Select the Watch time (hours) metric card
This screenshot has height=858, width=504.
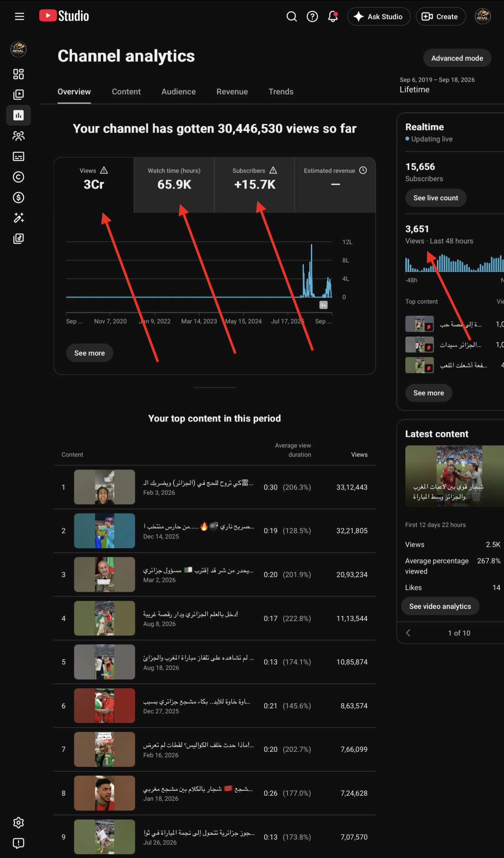tap(174, 185)
